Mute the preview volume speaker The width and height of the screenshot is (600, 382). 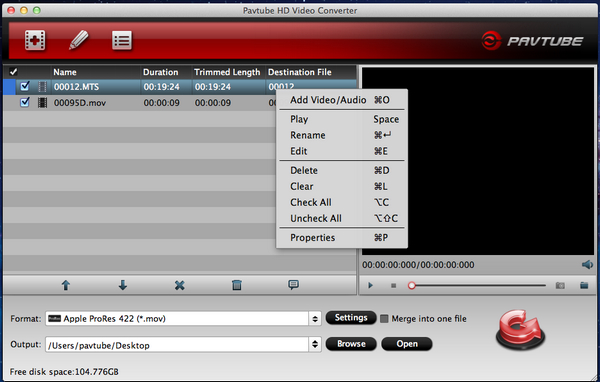[x=587, y=264]
